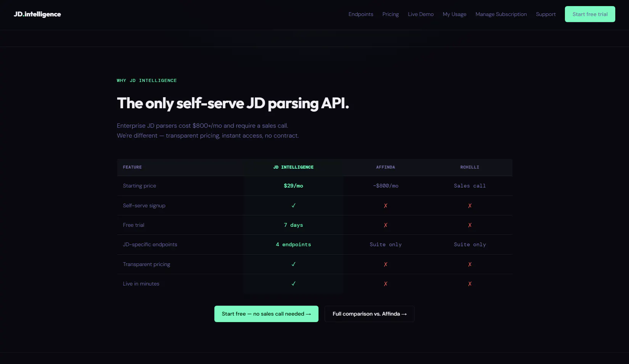Click Affinda's red X in Self-serve signup row
The height and width of the screenshot is (364, 629).
coord(386,205)
